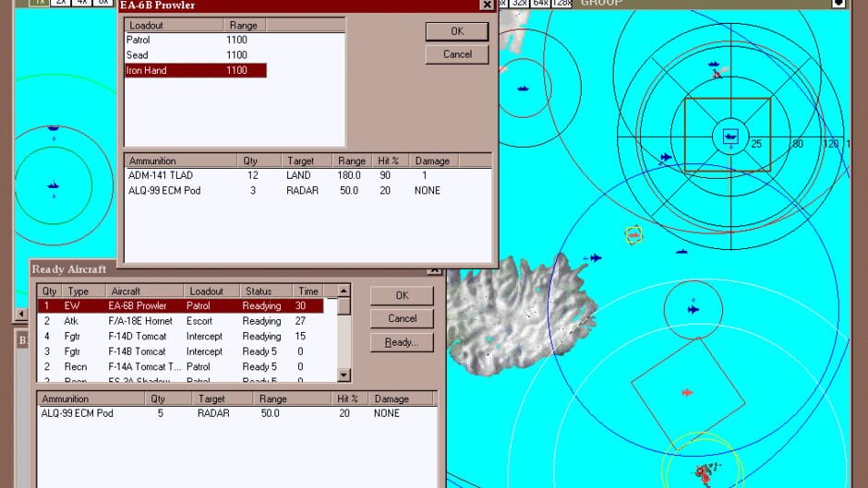The height and width of the screenshot is (488, 868).
Task: Click the blue ship icon in left map pane
Action: (54, 185)
